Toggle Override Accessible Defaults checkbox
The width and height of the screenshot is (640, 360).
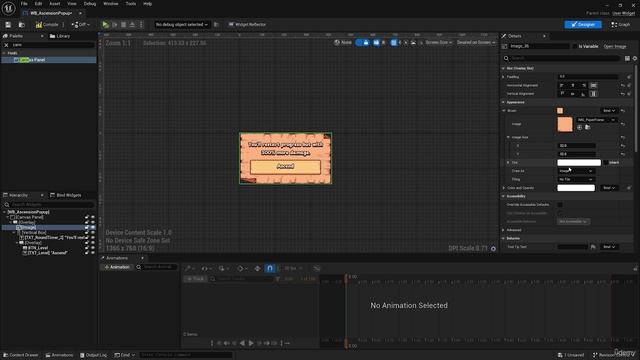coord(560,205)
